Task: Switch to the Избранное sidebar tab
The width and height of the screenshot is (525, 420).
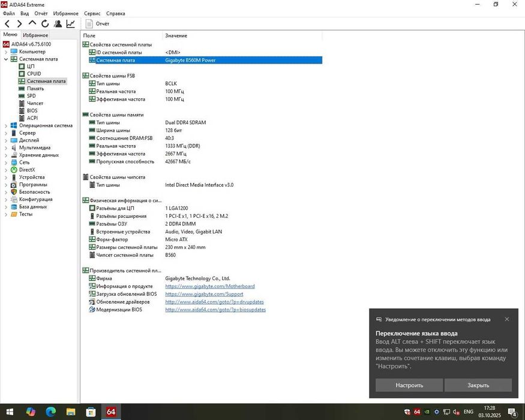Action: pos(35,35)
